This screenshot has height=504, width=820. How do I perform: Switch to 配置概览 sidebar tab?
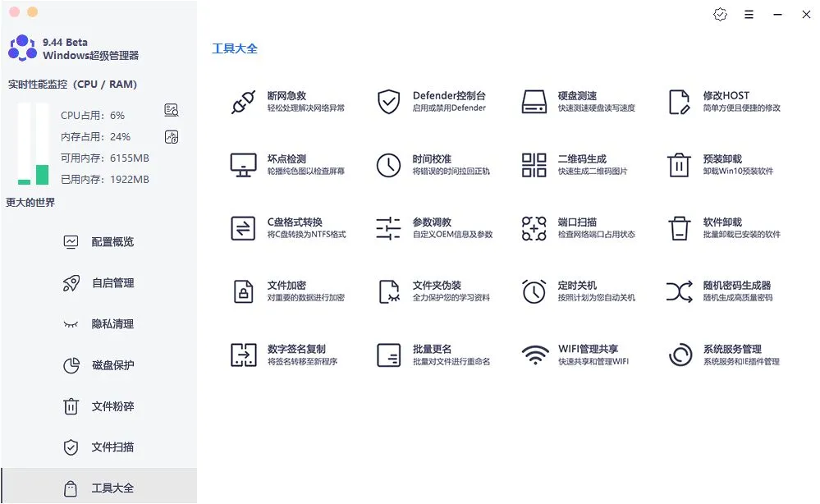pyautogui.click(x=112, y=242)
